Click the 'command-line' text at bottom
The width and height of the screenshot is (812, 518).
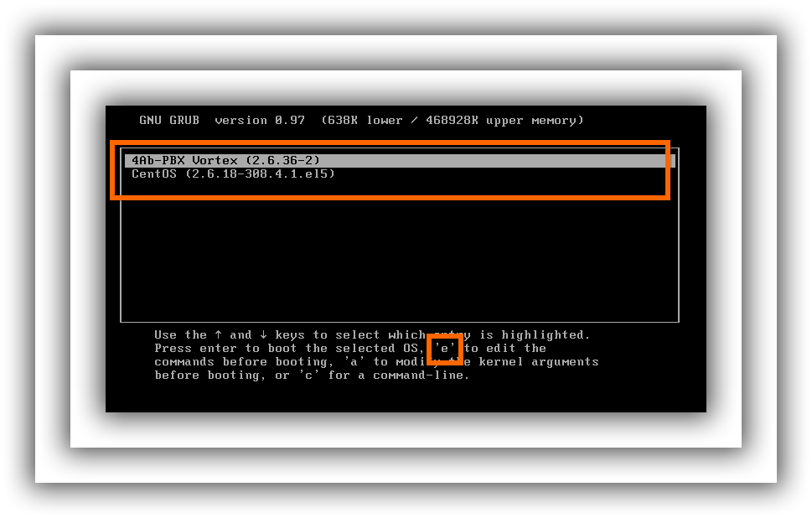tap(422, 376)
